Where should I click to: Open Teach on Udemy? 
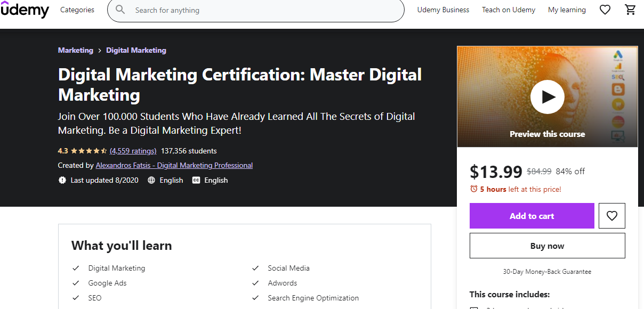[x=509, y=10]
